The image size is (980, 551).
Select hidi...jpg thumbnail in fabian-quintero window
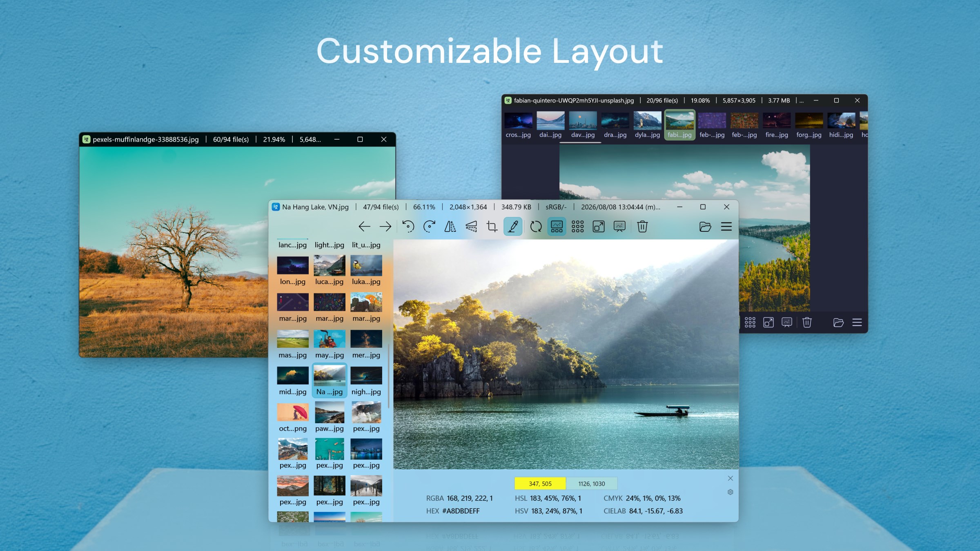tap(841, 125)
